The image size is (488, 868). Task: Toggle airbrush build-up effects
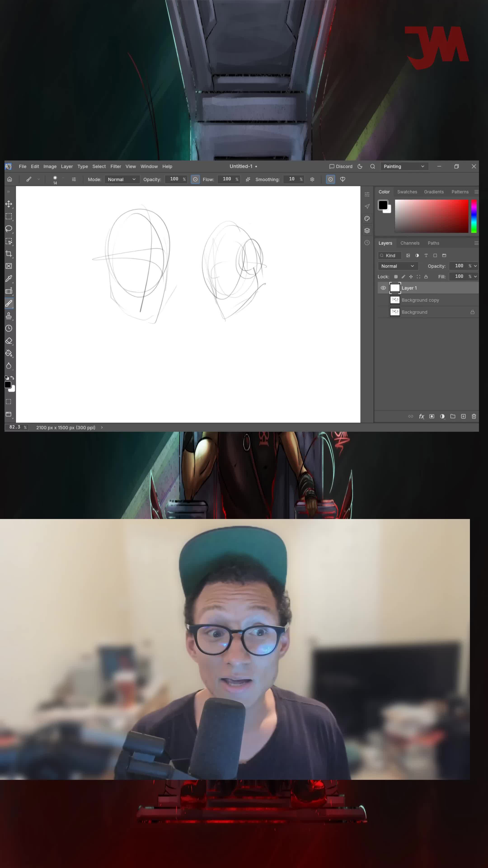tap(248, 179)
